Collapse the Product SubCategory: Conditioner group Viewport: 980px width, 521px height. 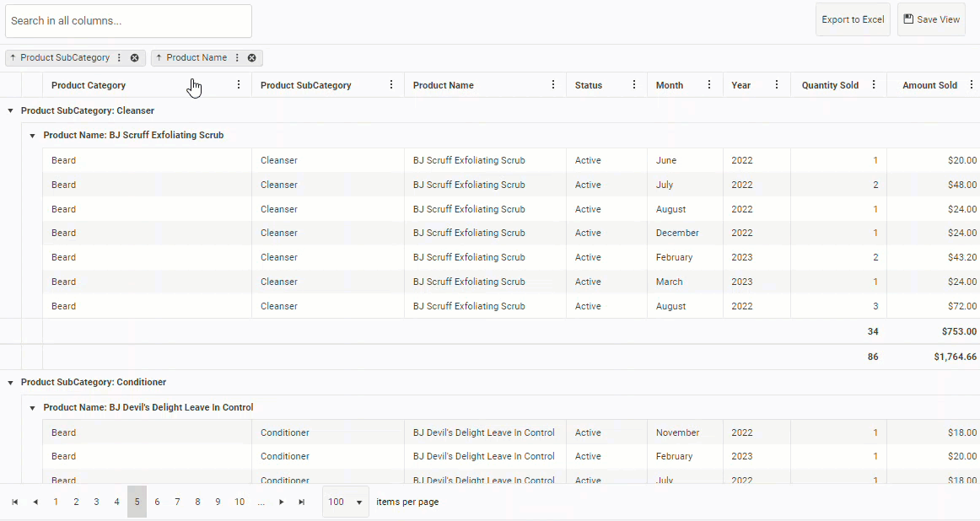(x=10, y=383)
